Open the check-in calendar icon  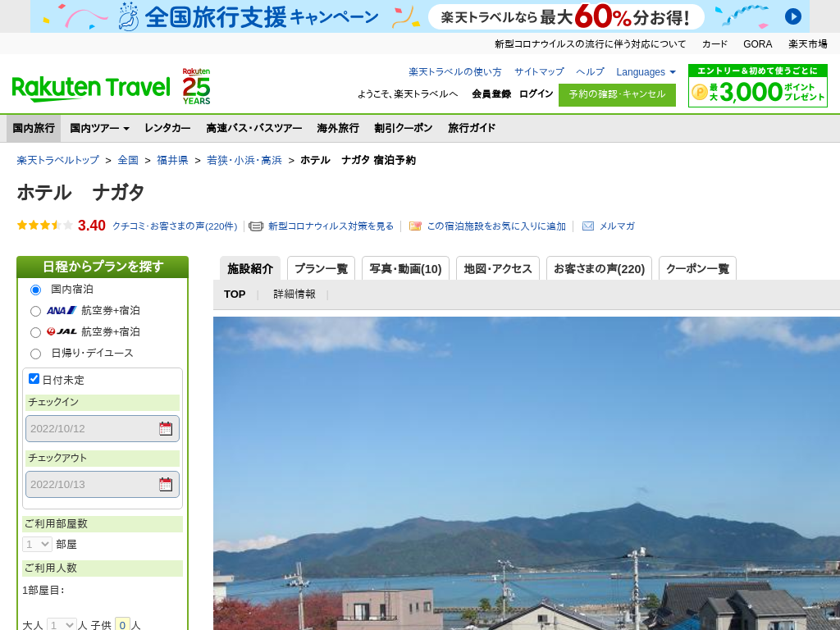pyautogui.click(x=166, y=428)
